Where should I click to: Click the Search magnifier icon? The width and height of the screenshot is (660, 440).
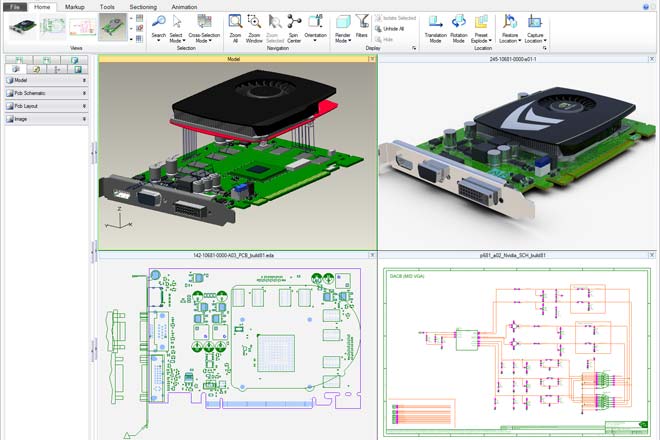pos(159,21)
